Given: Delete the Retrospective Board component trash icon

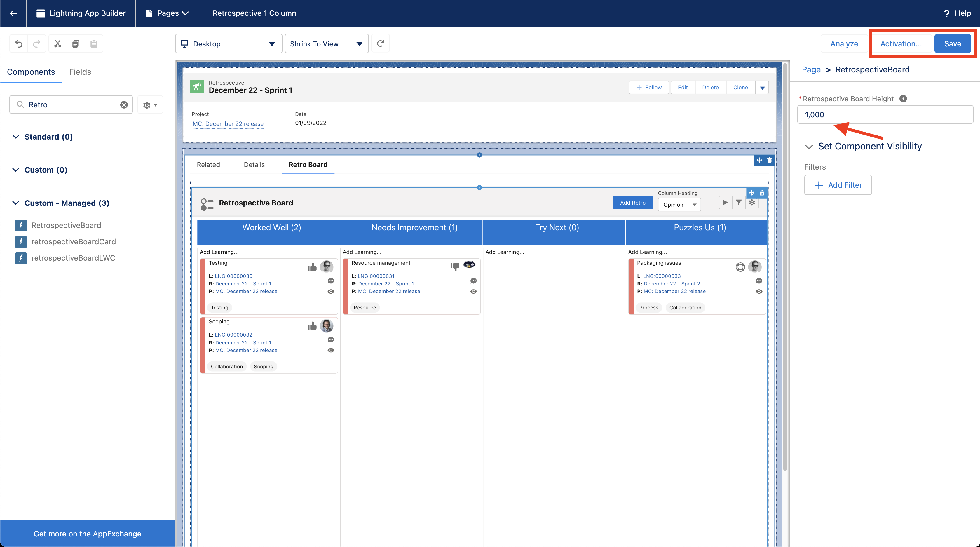Looking at the screenshot, I should pos(762,193).
